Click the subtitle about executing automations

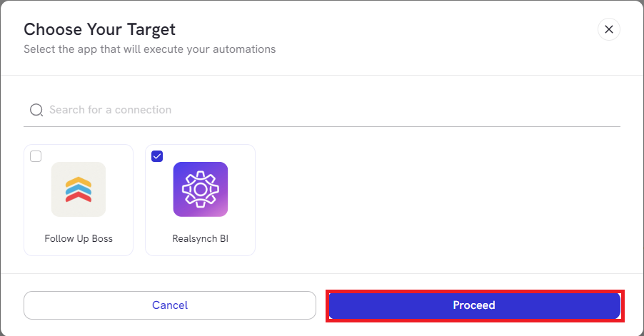(149, 49)
